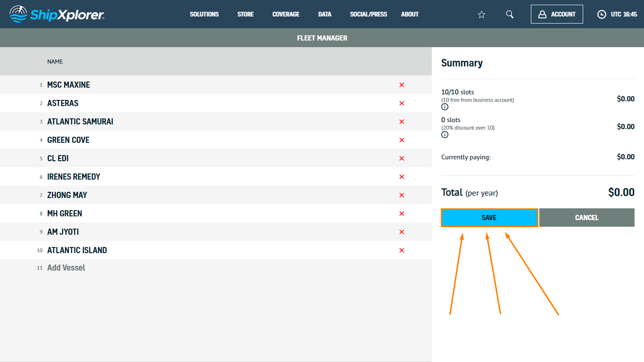Remove AM JYOTI with red X
644x362 pixels.
coord(402,232)
